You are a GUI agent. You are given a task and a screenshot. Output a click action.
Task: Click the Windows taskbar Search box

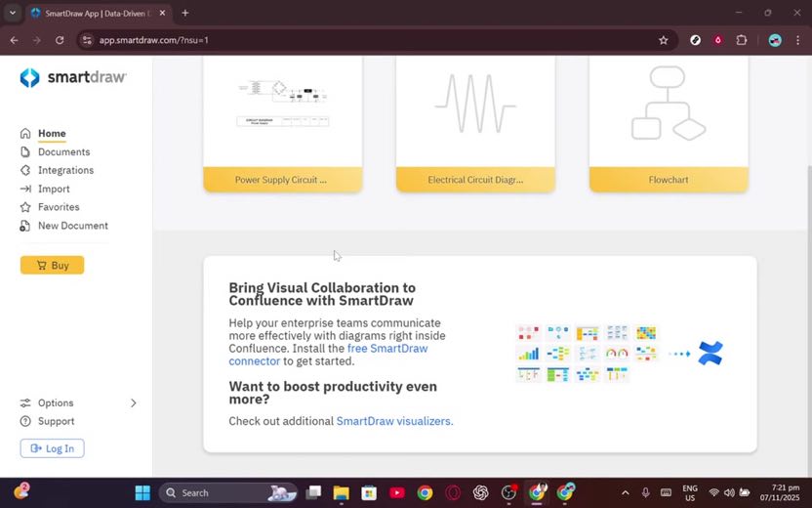pyautogui.click(x=227, y=492)
